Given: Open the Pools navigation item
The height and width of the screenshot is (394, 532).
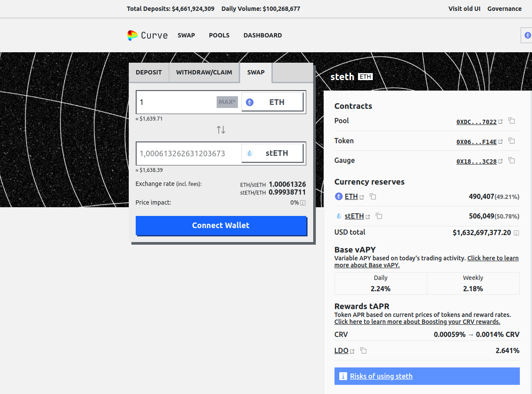Looking at the screenshot, I should (x=219, y=35).
